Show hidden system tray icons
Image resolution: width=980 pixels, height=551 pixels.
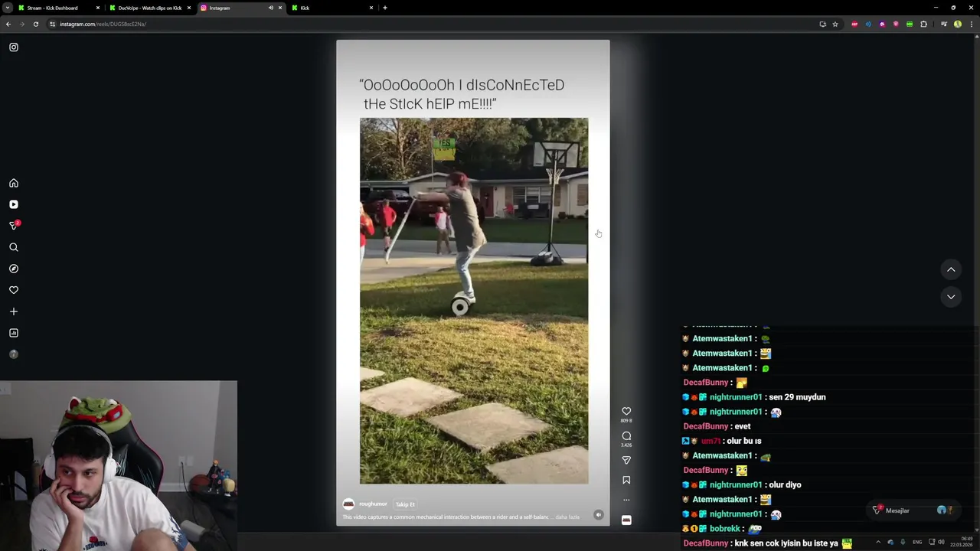[878, 542]
